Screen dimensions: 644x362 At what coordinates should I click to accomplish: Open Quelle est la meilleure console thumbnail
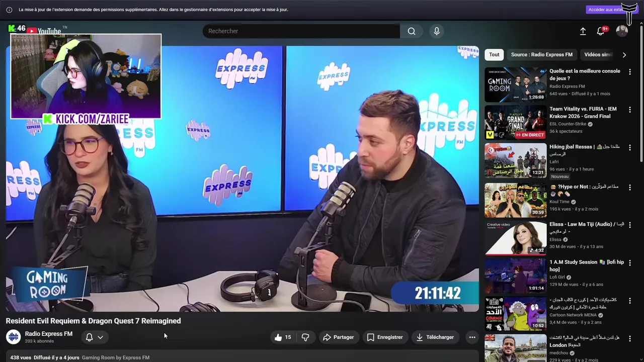[x=515, y=84]
